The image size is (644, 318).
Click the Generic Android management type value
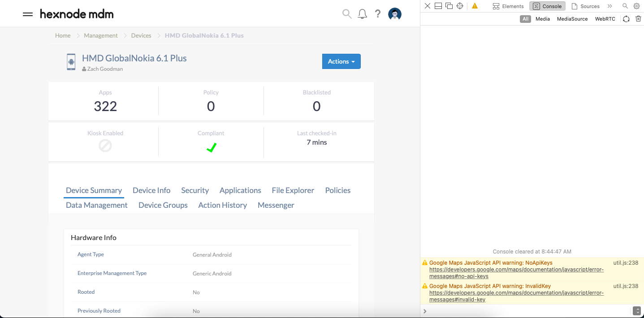[212, 274]
